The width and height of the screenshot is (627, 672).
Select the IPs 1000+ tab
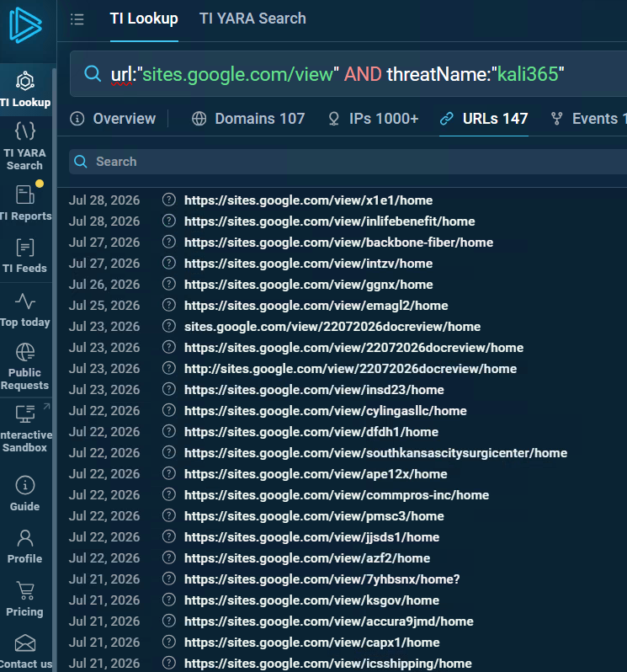pyautogui.click(x=373, y=119)
